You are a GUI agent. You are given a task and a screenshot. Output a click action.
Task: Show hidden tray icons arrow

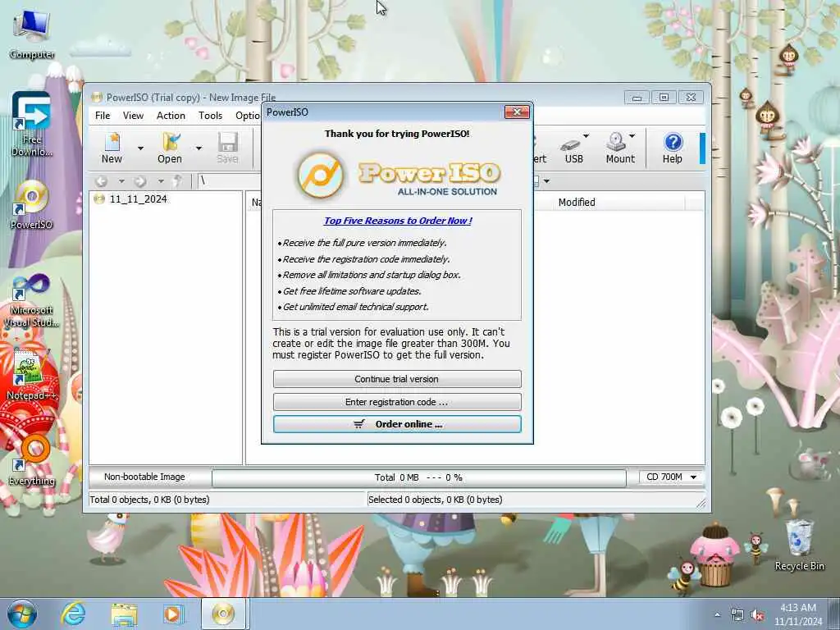[717, 615]
